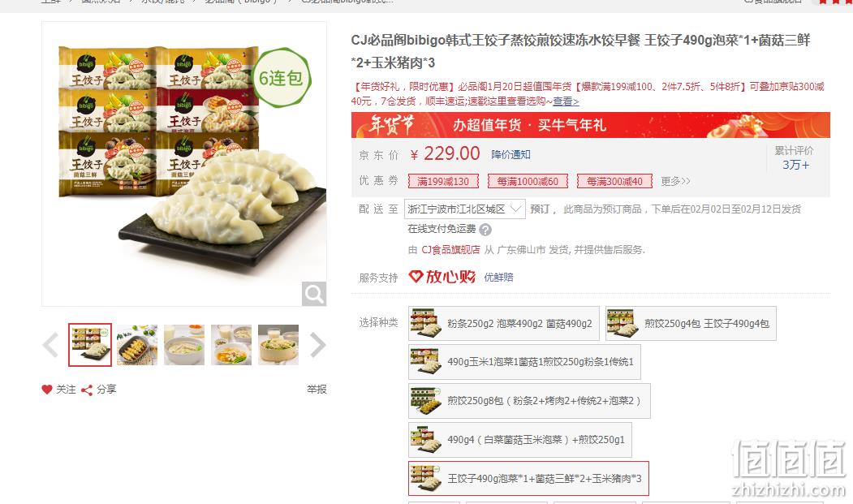853x504 pixels.
Task: Click the 举报 report link
Action: point(317,389)
